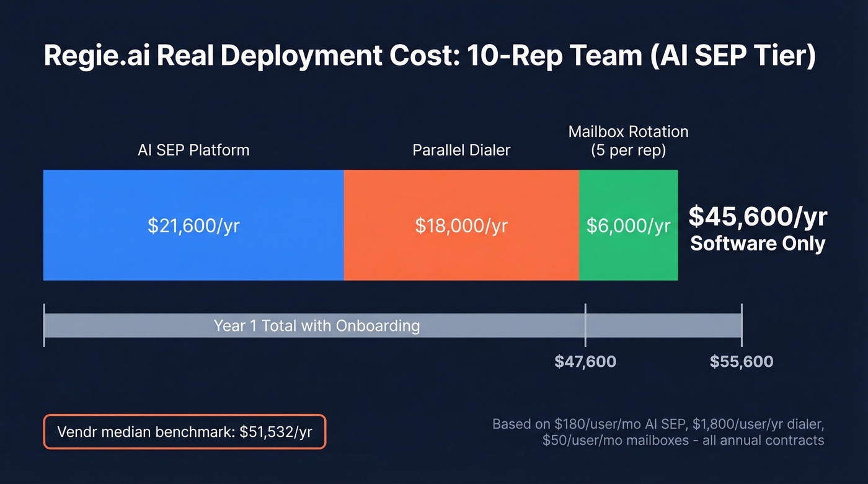The height and width of the screenshot is (484, 868).
Task: Click the pricing assumptions footnote text
Action: coord(657,432)
